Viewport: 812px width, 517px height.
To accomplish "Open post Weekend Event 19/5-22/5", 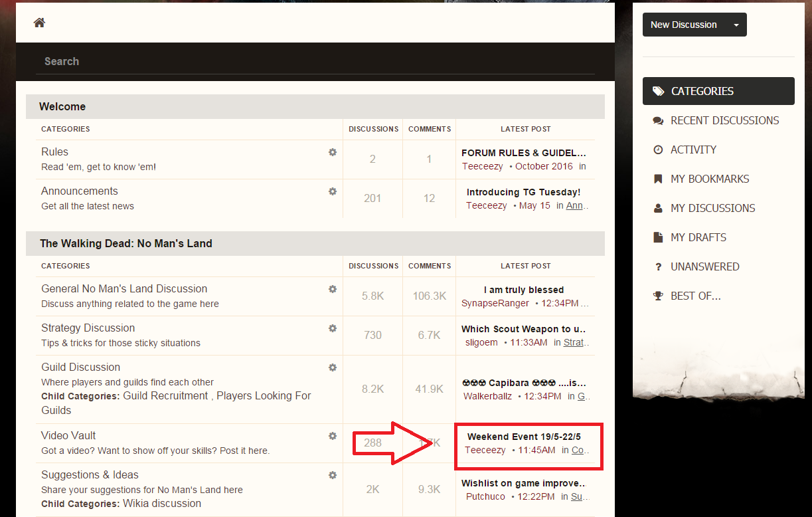I will pos(524,437).
